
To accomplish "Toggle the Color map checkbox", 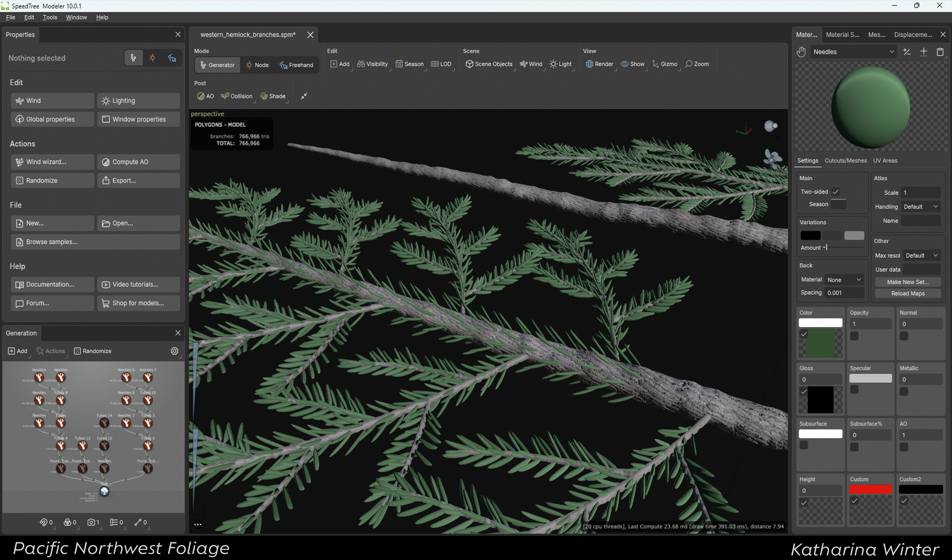I will click(x=803, y=334).
